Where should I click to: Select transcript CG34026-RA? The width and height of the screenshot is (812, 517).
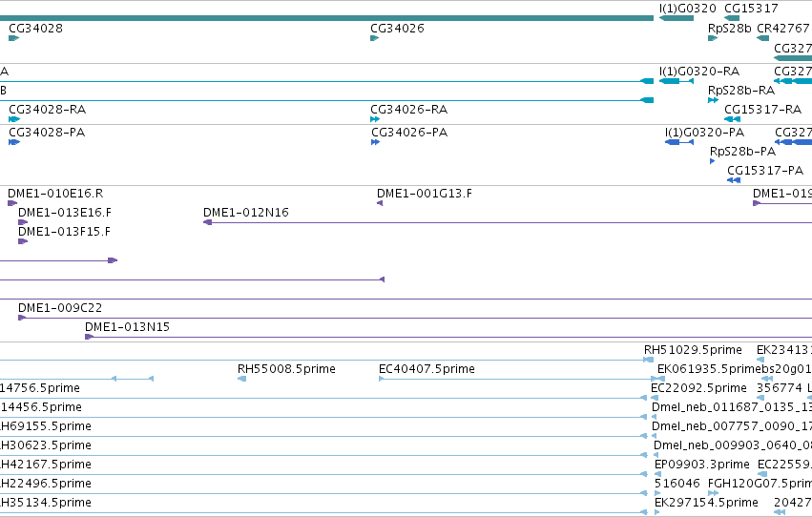click(408, 109)
